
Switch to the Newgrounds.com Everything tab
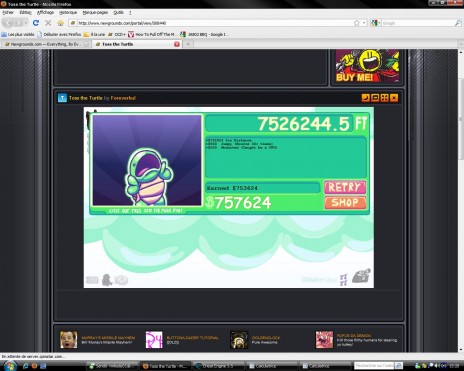point(46,44)
